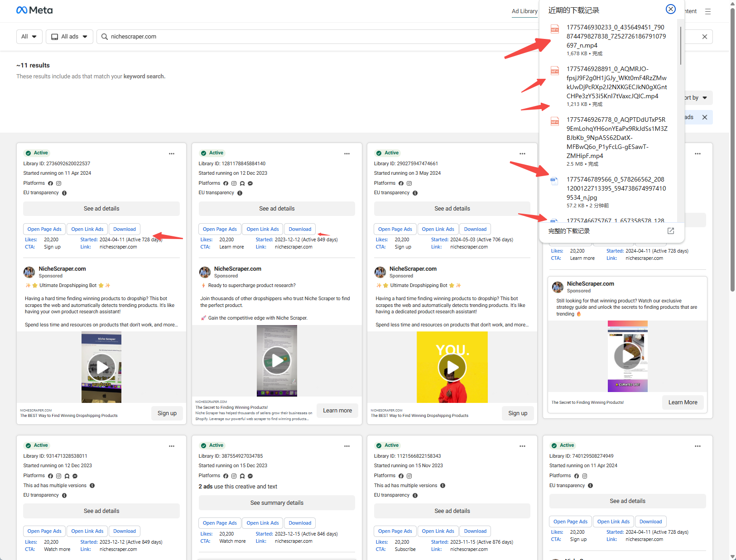Click See summary details for ad 387554927034785
736x560 pixels.
pyautogui.click(x=277, y=503)
